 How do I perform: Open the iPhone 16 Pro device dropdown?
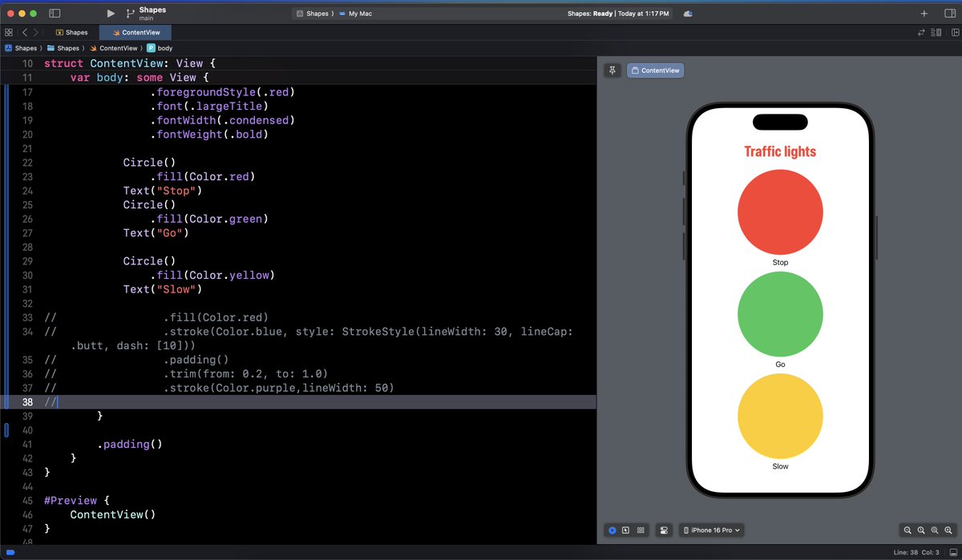click(x=712, y=530)
